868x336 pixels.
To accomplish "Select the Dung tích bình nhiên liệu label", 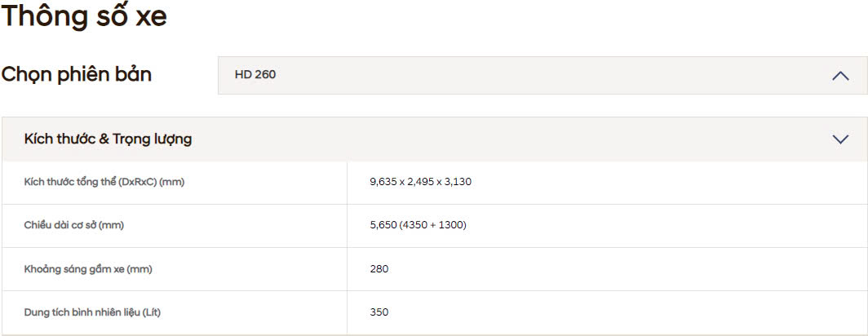I will 98,312.
